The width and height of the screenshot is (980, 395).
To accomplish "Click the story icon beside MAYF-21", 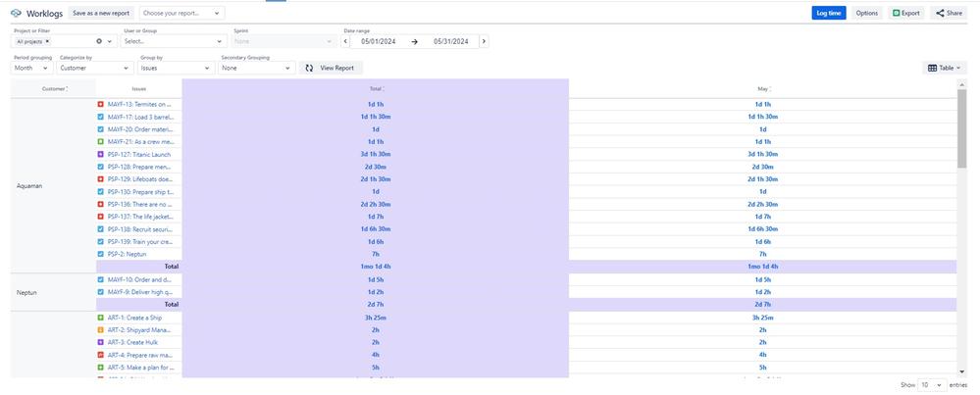I will (x=101, y=142).
